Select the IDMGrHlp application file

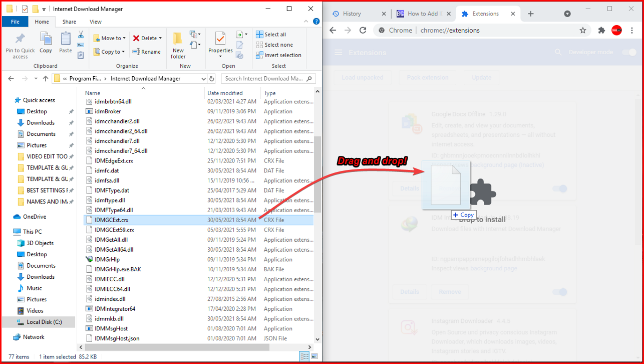(107, 259)
